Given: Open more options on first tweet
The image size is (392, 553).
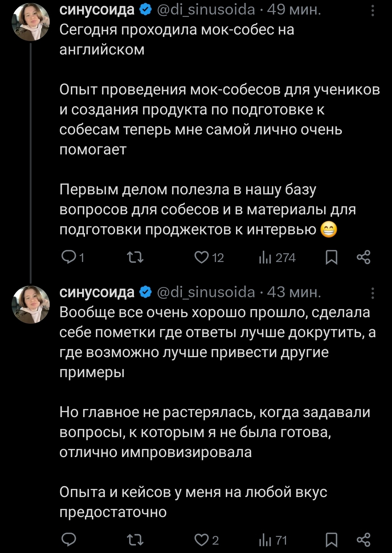Looking at the screenshot, I should pyautogui.click(x=373, y=10).
